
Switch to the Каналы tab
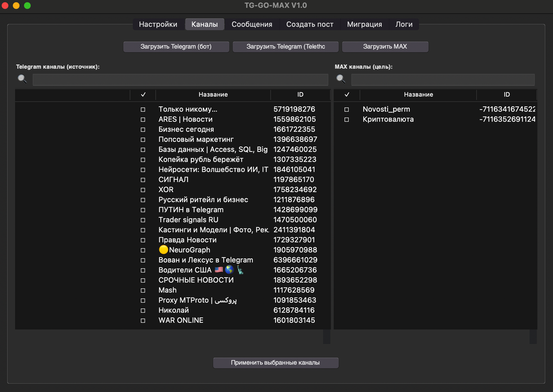[205, 24]
